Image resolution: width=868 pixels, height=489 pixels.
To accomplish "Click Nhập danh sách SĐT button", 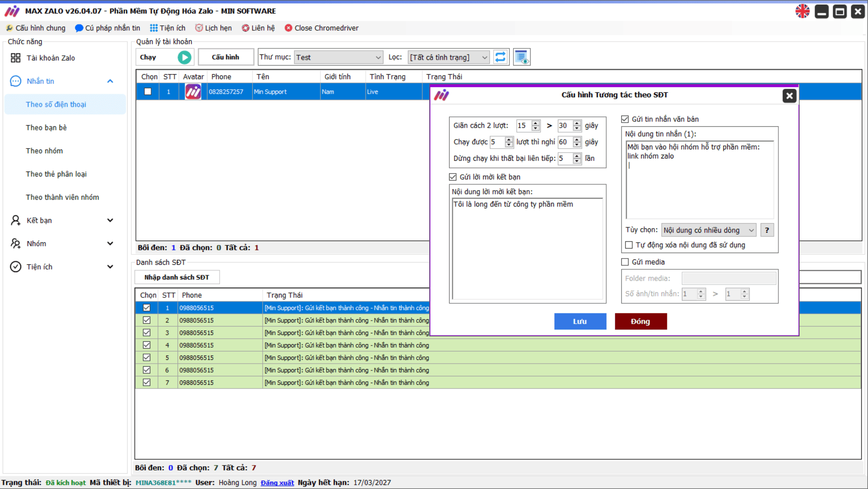I will (177, 277).
